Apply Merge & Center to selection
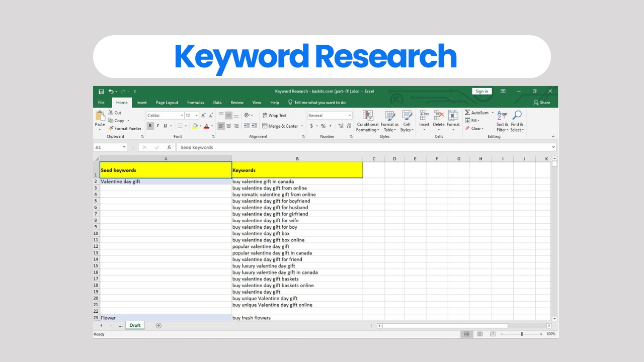Image resolution: width=644 pixels, height=362 pixels. pyautogui.click(x=280, y=126)
